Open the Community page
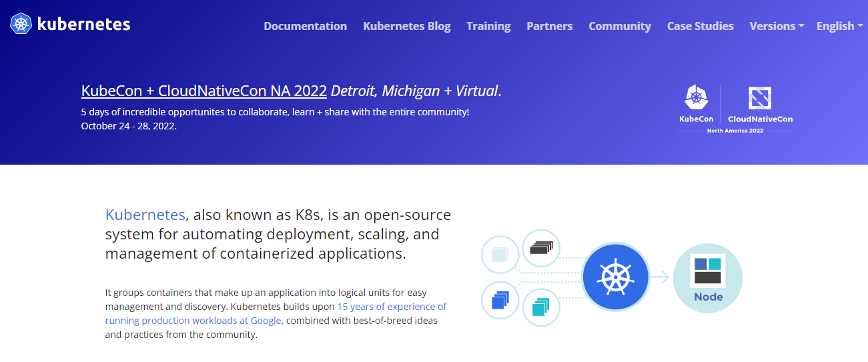 pyautogui.click(x=620, y=26)
